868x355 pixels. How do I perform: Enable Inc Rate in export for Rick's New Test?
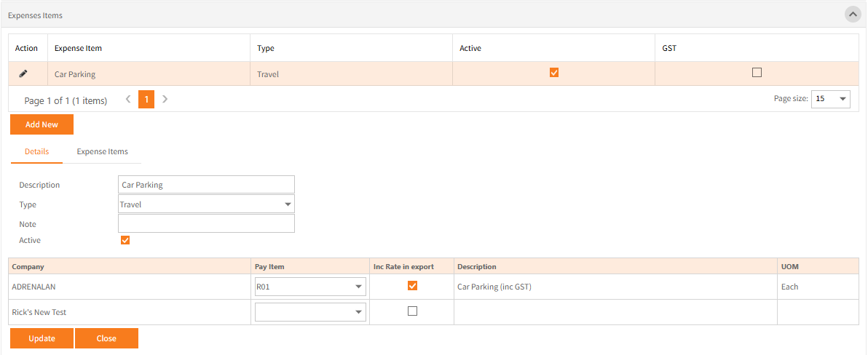coord(413,311)
